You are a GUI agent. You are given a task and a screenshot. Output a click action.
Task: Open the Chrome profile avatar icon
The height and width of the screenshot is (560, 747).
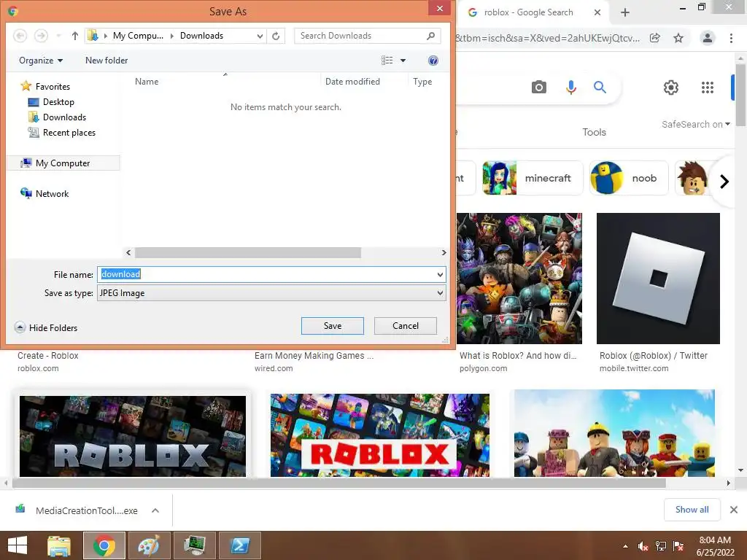708,38
